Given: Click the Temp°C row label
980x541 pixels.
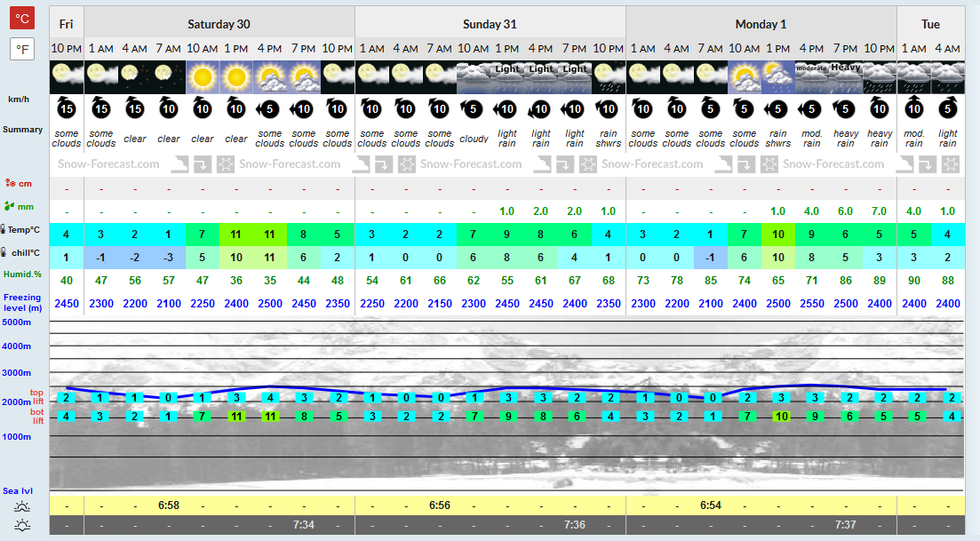Looking at the screenshot, I should point(20,229).
